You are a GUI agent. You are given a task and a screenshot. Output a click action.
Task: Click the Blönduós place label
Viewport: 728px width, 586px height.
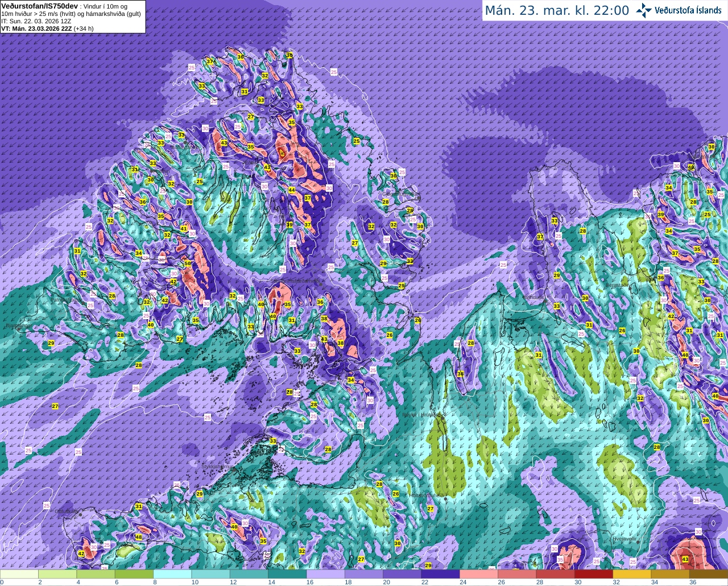pyautogui.click(x=535, y=298)
